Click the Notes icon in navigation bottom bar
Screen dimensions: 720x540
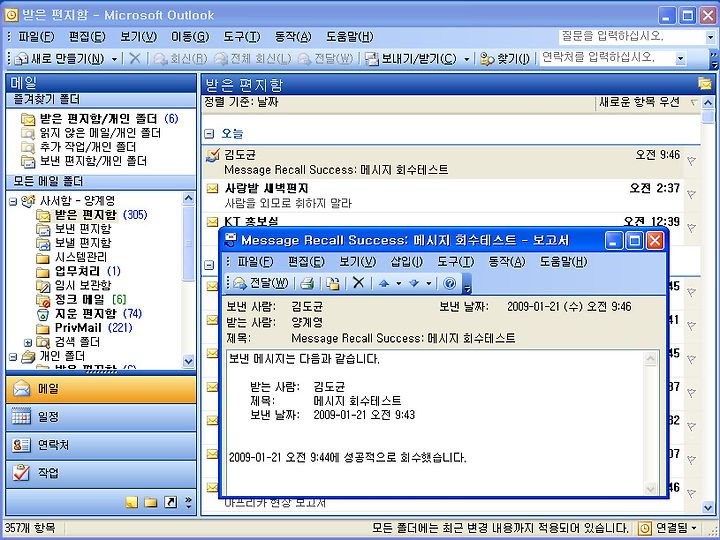(x=132, y=502)
